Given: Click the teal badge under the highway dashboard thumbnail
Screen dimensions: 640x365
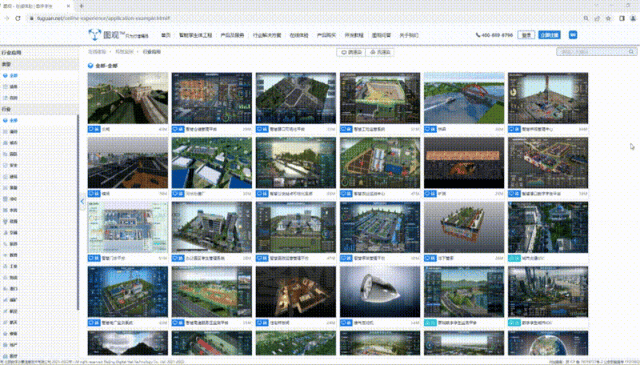Looking at the screenshot, I should 430,323.
